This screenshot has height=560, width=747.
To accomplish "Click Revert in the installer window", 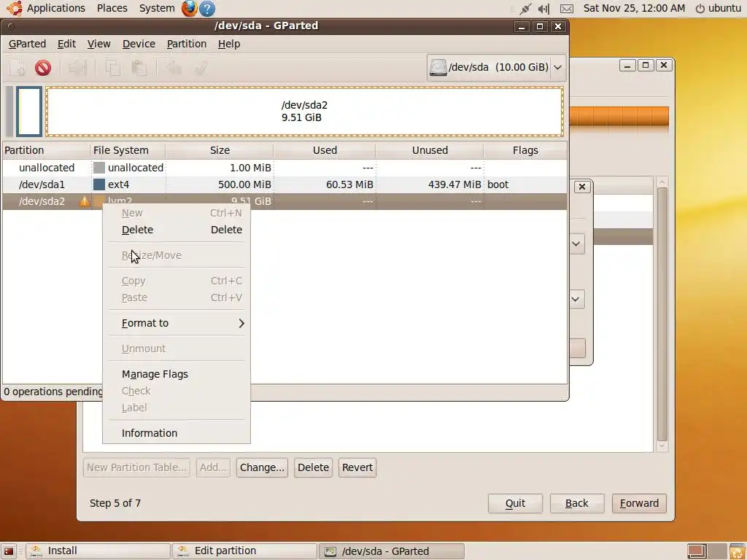I will (x=357, y=467).
